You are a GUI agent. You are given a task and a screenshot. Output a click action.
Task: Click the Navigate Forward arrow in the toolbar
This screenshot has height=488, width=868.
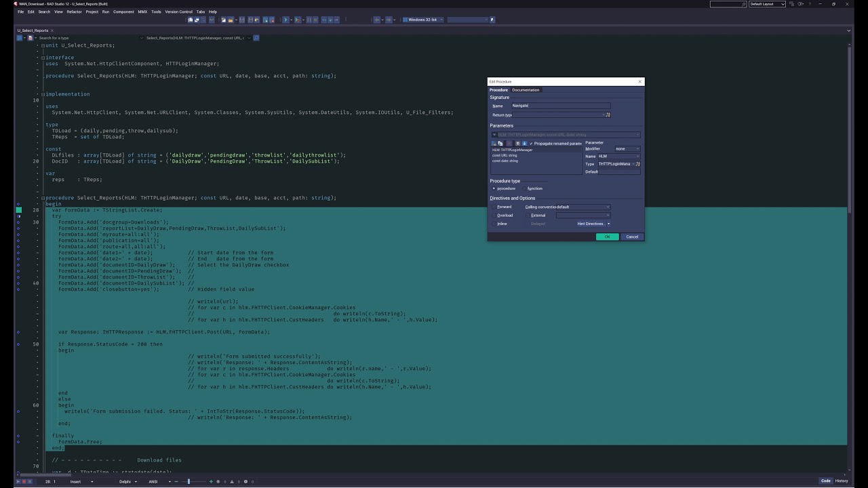pyautogui.click(x=389, y=20)
